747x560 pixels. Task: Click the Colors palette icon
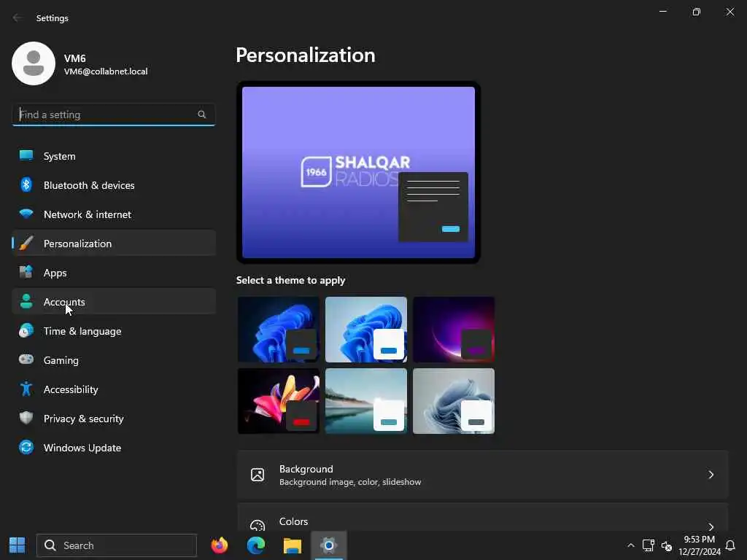[x=258, y=525]
